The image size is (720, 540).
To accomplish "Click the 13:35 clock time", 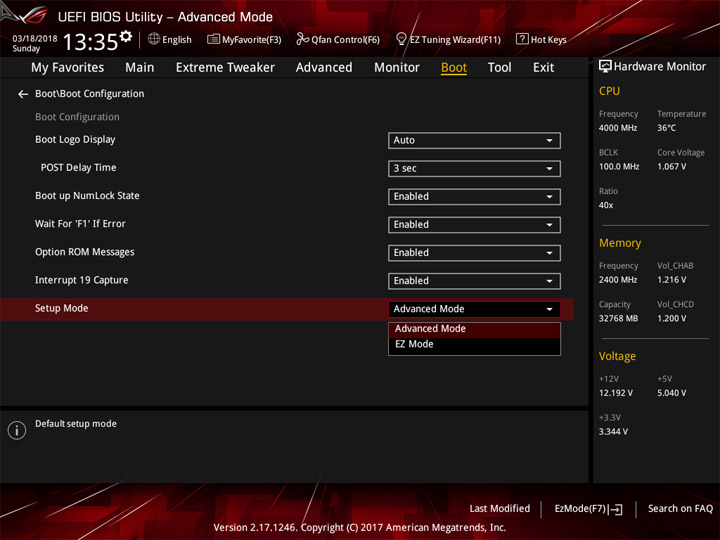I will pos(90,42).
